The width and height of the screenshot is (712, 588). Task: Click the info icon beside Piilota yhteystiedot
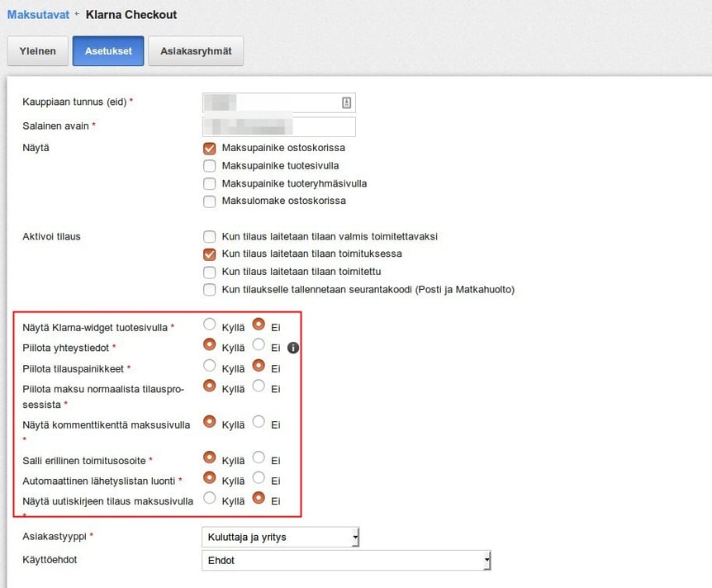293,348
